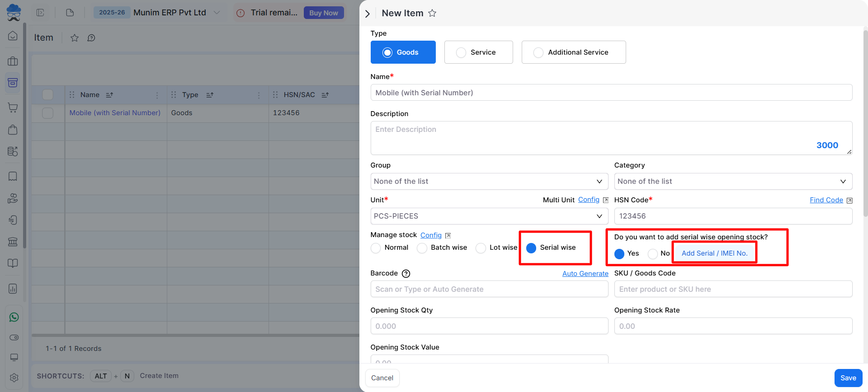
Task: Expand the Group dropdown
Action: [489, 182]
